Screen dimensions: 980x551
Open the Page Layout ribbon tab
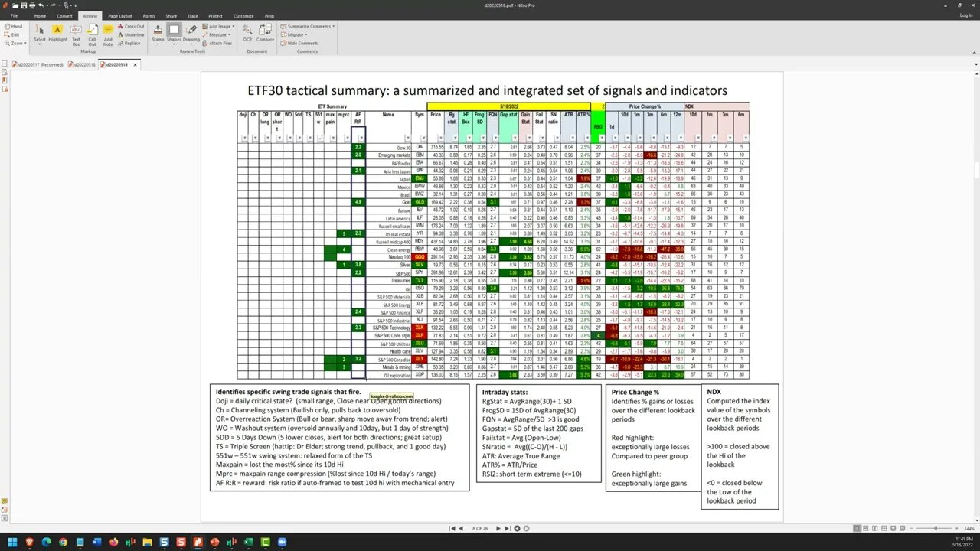pyautogui.click(x=119, y=15)
